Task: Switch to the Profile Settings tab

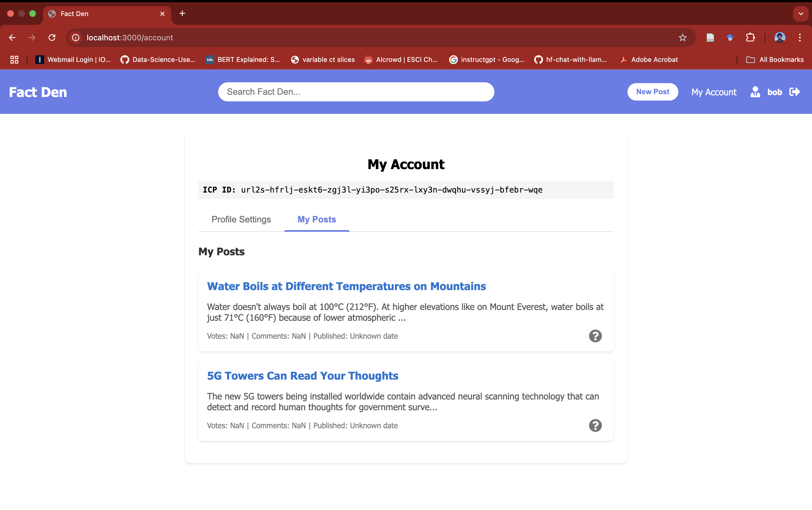Action: click(241, 219)
